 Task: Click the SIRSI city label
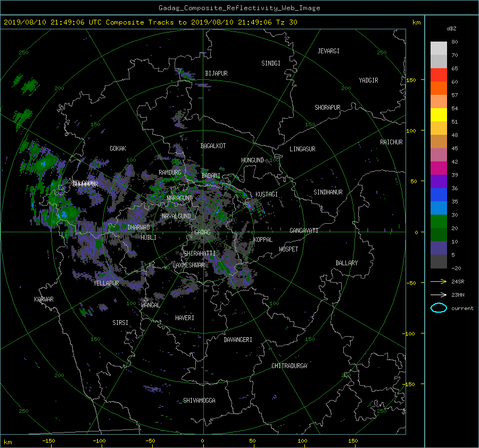120,323
